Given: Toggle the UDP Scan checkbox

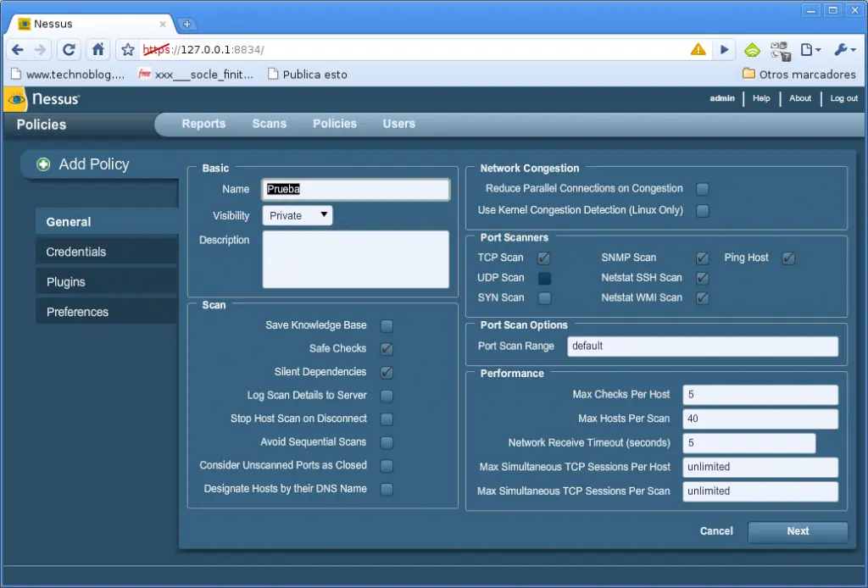Looking at the screenshot, I should pos(545,278).
